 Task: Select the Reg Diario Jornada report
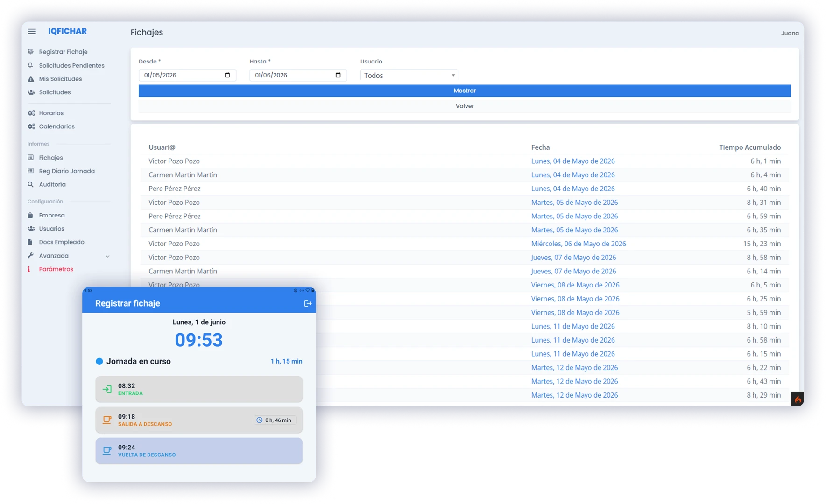67,171
